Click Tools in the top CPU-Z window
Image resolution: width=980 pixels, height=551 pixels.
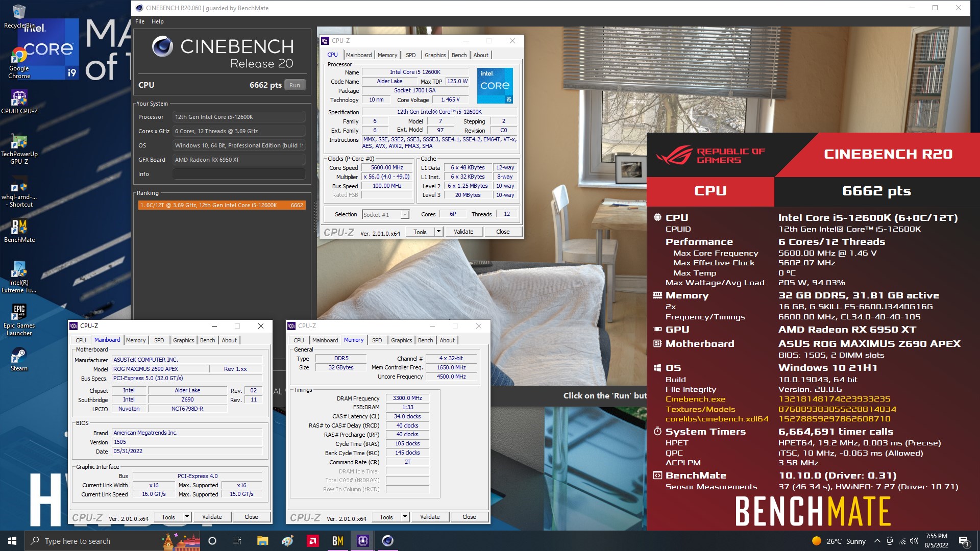pyautogui.click(x=420, y=232)
